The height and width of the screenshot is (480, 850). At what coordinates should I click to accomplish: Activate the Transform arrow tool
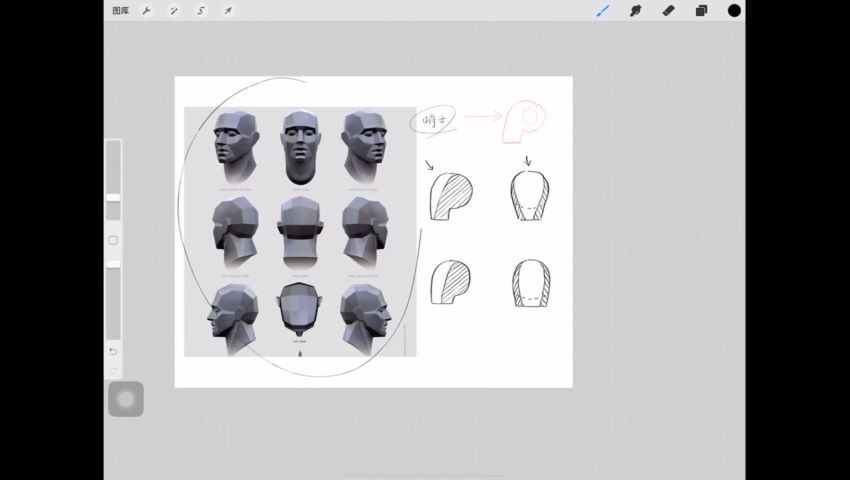point(227,11)
